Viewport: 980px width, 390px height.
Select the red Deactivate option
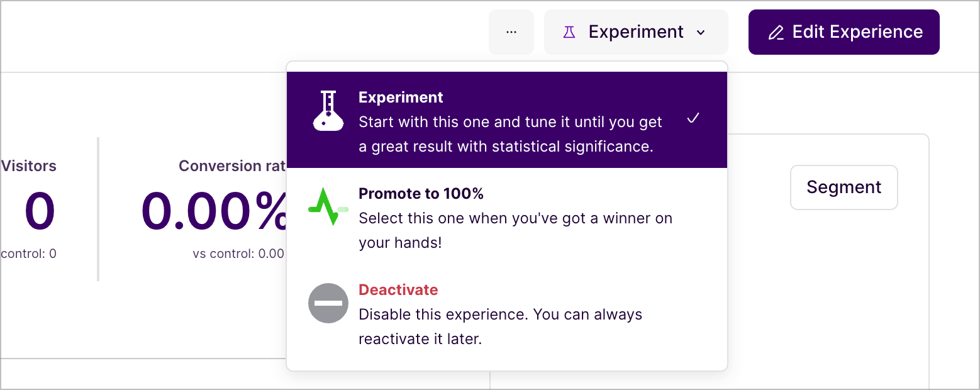click(x=398, y=290)
